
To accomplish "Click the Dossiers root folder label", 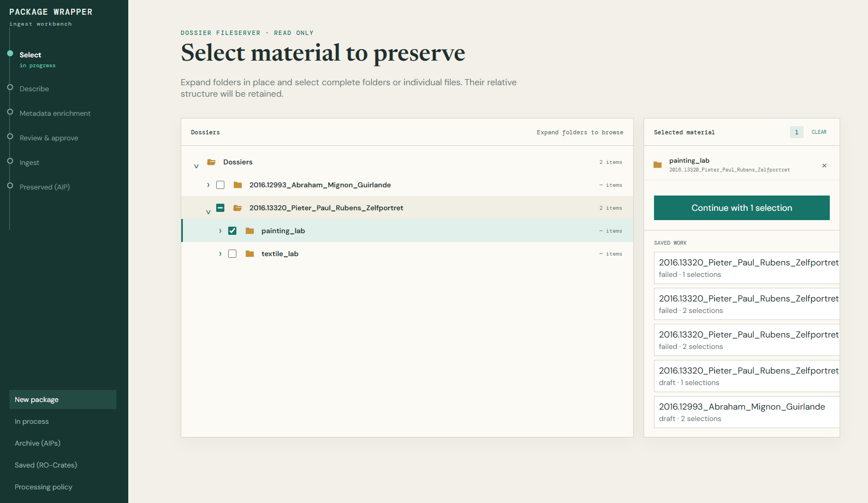I will click(238, 162).
